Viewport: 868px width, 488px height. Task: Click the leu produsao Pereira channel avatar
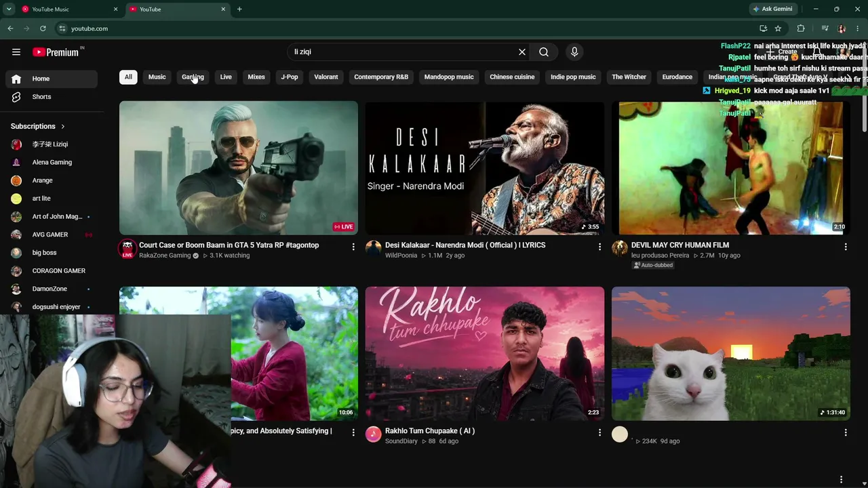[620, 249]
